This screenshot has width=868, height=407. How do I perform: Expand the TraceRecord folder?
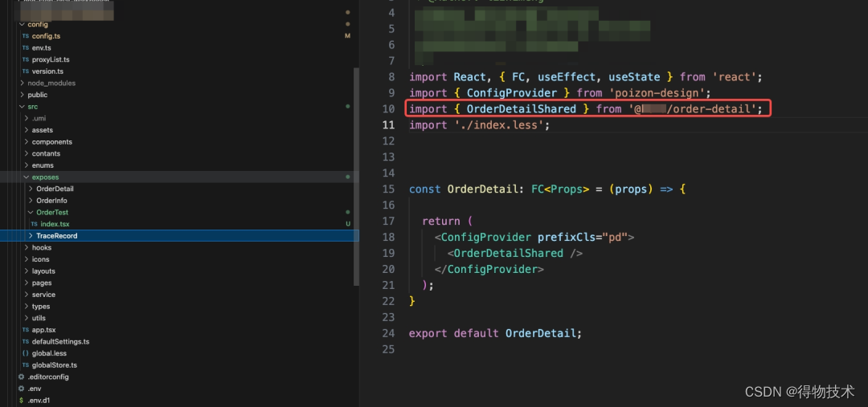pyautogui.click(x=31, y=235)
